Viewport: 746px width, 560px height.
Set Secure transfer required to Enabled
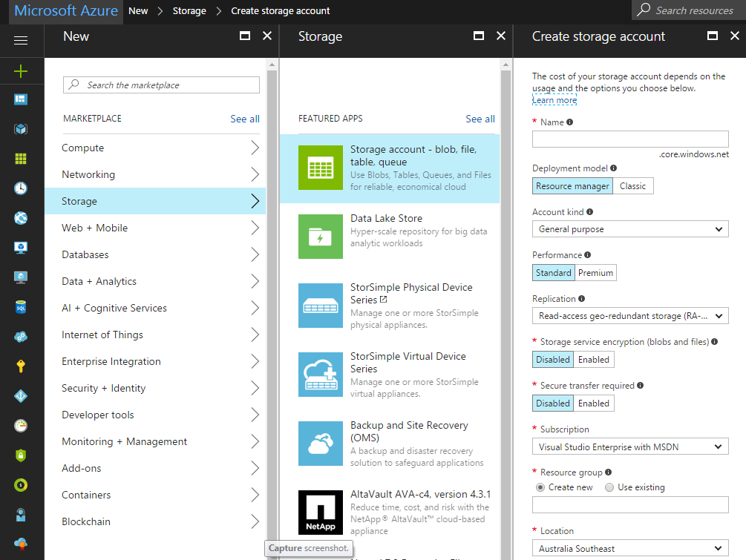[x=593, y=403]
